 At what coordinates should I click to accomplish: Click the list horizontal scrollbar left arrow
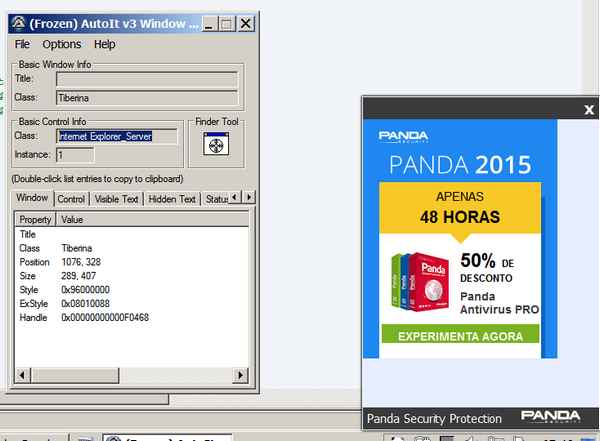(x=22, y=375)
